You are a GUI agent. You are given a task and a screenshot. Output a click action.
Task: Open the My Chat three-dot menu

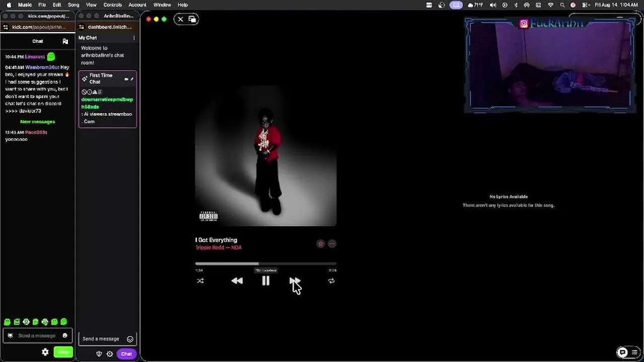point(134,38)
